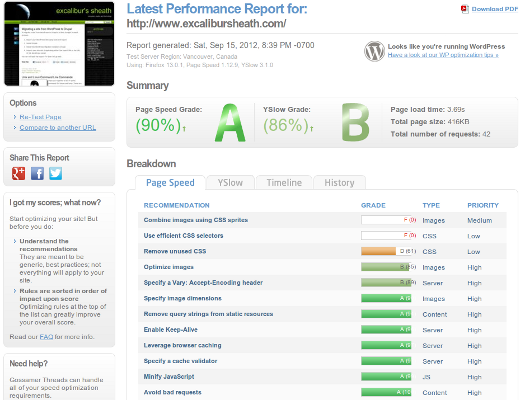
Task: Click the Page Speed Grade 90% value
Action: (x=158, y=126)
